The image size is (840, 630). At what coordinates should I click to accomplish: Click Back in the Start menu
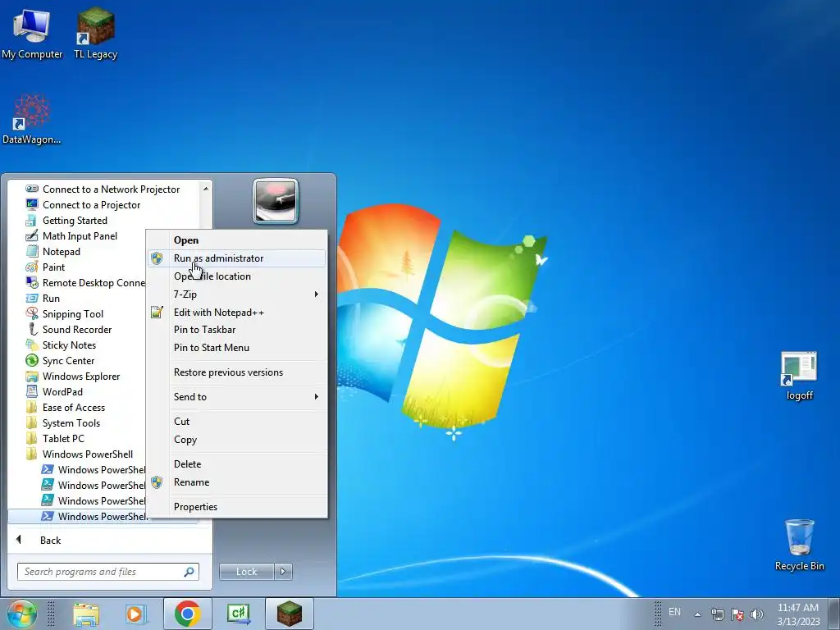(x=50, y=540)
